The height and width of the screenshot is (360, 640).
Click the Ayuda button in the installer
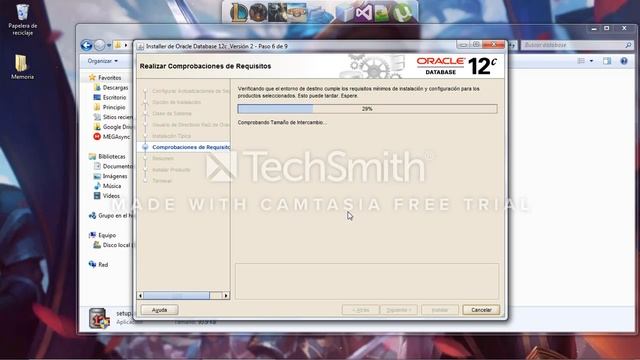(159, 310)
